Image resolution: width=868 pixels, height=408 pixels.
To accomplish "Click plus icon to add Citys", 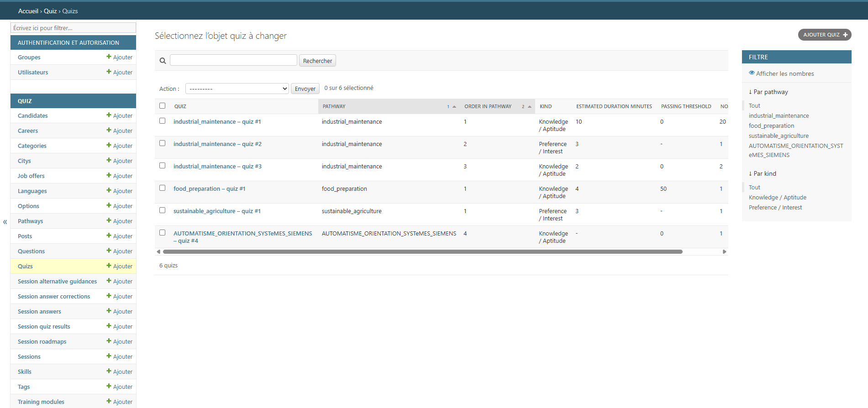I will (x=109, y=160).
